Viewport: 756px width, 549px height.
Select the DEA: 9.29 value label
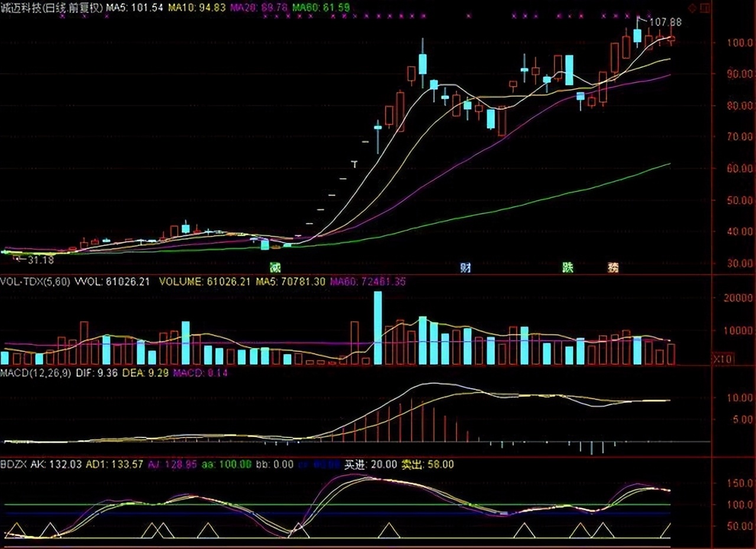pos(145,373)
